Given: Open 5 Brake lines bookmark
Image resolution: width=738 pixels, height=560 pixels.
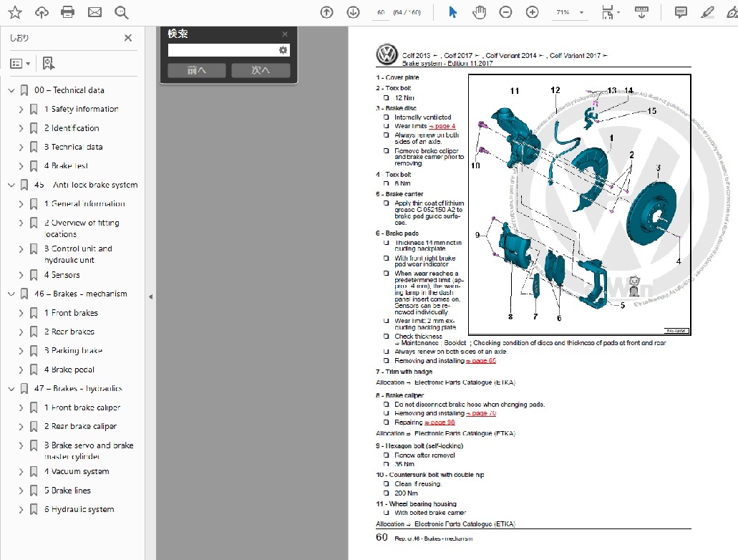Looking at the screenshot, I should pyautogui.click(x=67, y=491).
